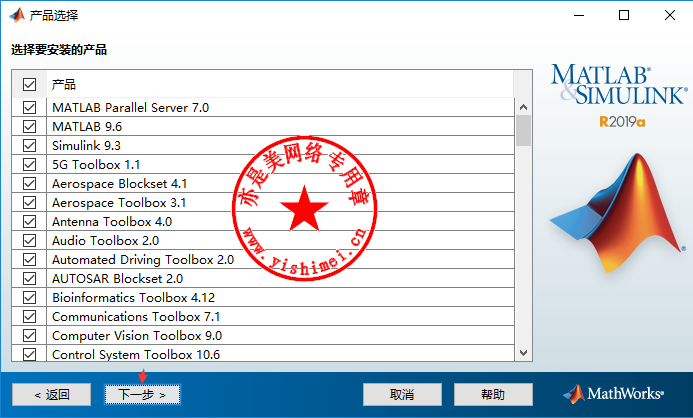Select the MATLAB 9.6 row text
Viewport: 693px width, 418px height.
pyautogui.click(x=87, y=126)
